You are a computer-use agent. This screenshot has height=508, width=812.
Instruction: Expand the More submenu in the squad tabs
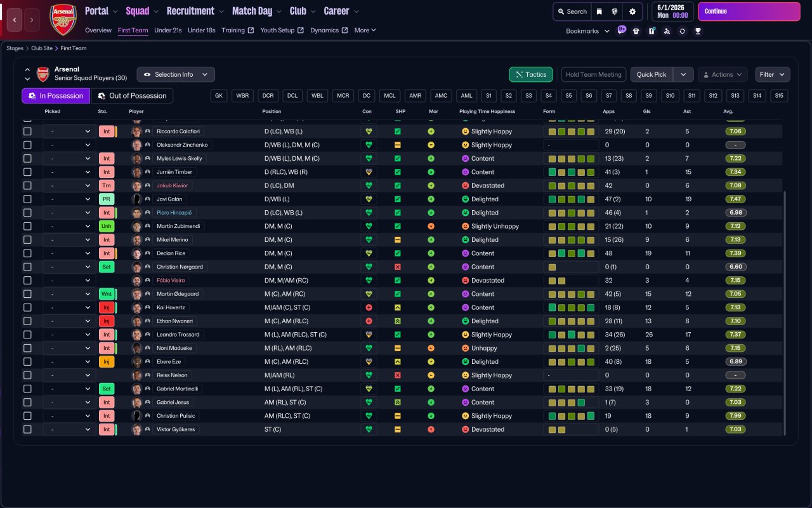tap(365, 30)
